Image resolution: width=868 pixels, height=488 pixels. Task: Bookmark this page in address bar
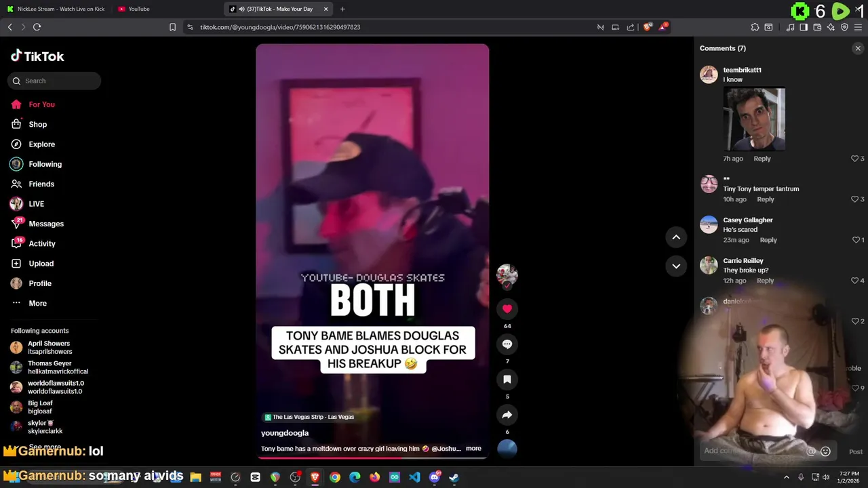(x=172, y=27)
